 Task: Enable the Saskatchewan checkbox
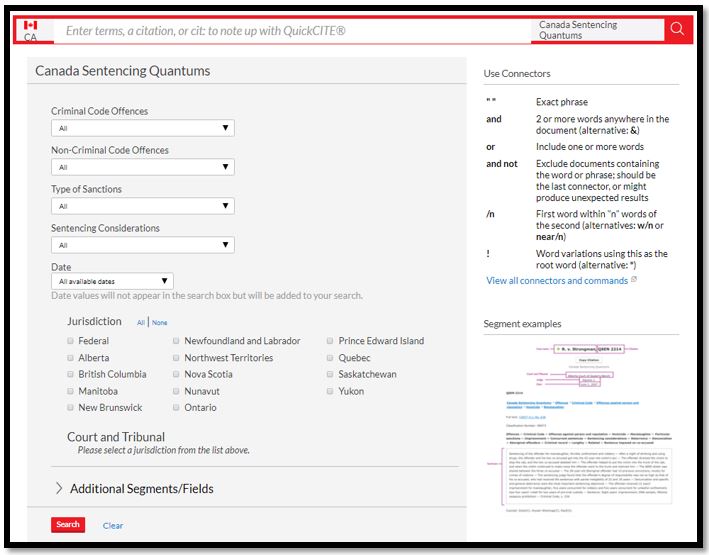coord(330,374)
